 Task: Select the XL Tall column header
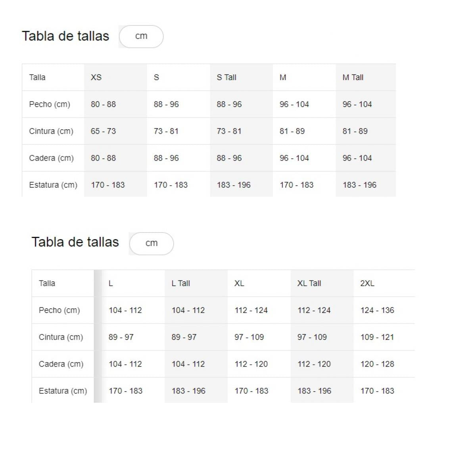tap(309, 283)
